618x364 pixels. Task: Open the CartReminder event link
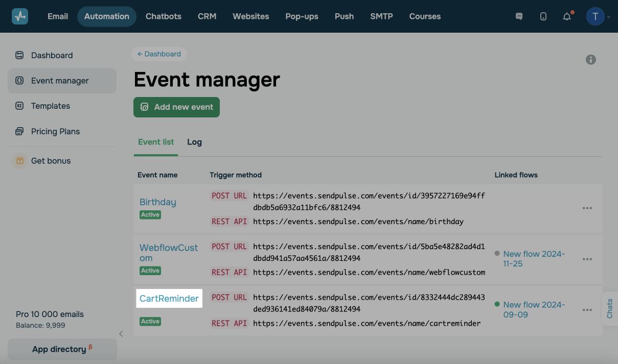click(169, 299)
